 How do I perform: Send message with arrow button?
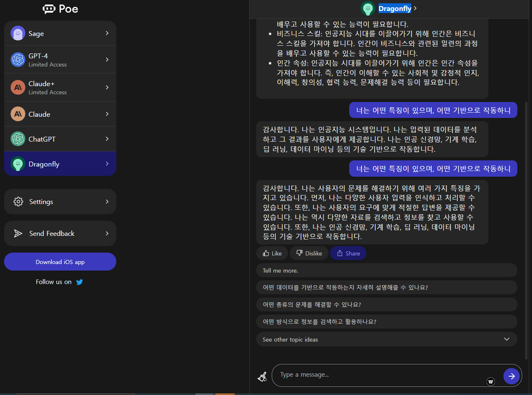coord(512,376)
